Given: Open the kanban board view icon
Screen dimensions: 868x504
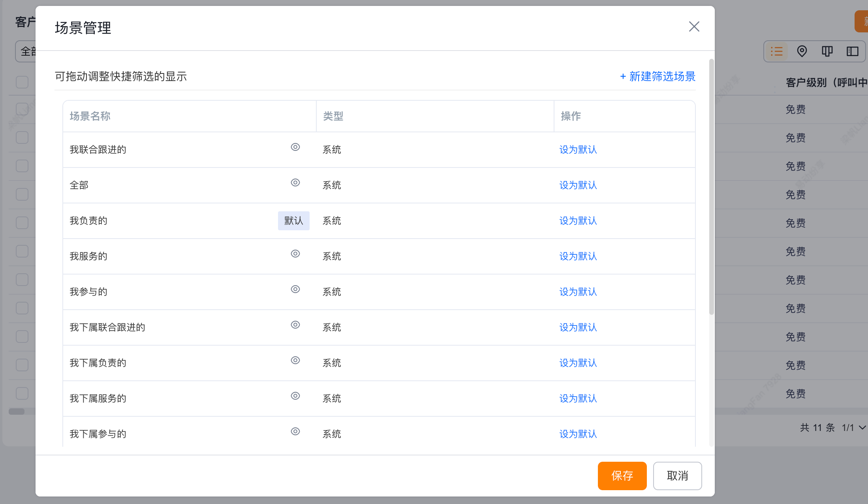Looking at the screenshot, I should (827, 51).
